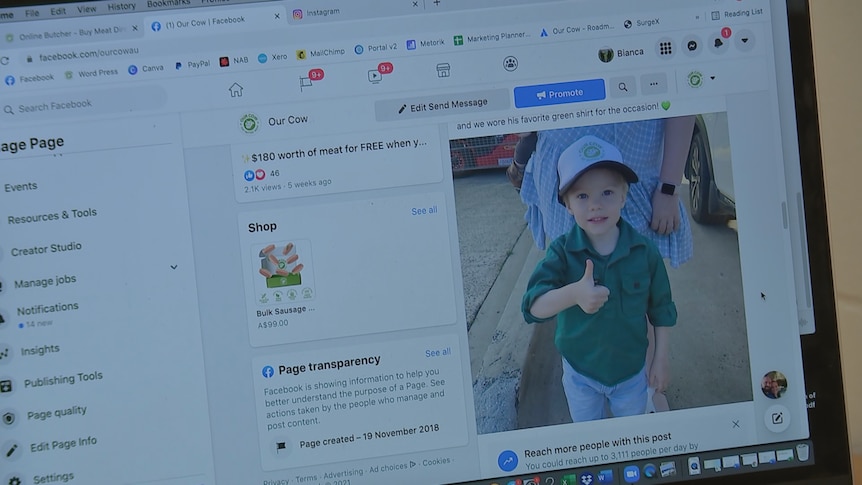Click the Edit Page Info pencil icon

coord(12,451)
